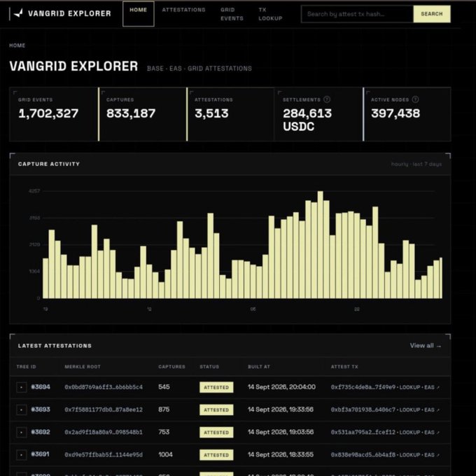Open tree ID #3692 link
Image resolution: width=476 pixels, height=476 pixels.
(x=41, y=432)
